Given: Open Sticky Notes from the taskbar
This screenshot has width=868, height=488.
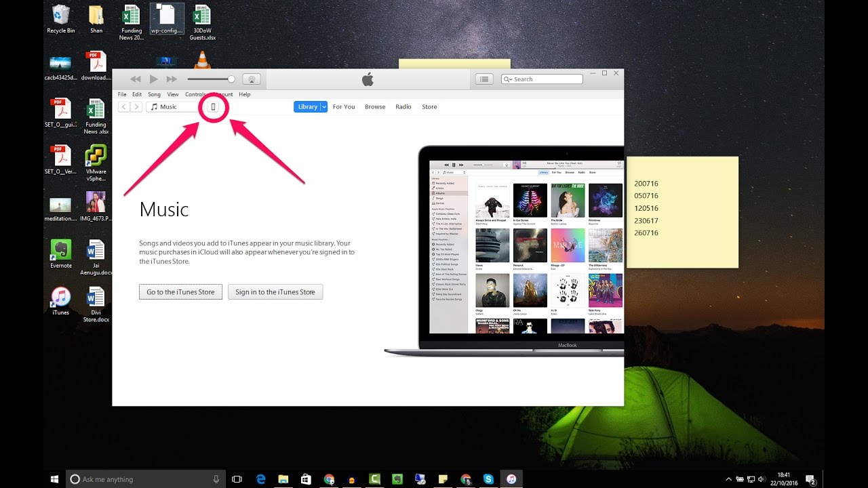Looking at the screenshot, I should 442,479.
